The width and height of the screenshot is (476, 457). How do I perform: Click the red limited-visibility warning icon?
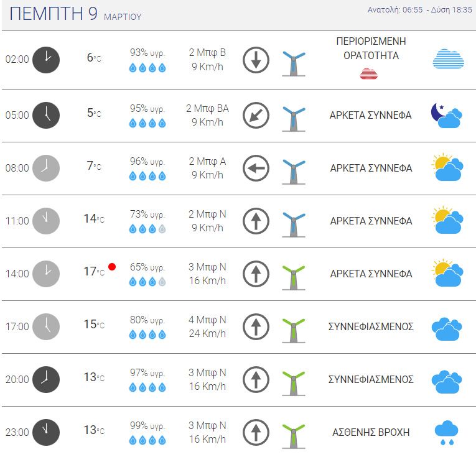coord(369,74)
